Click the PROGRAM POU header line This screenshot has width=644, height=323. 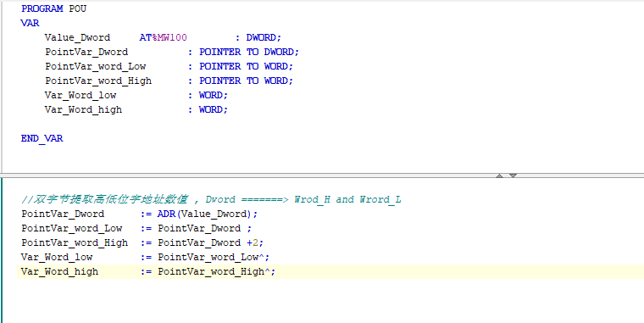(53, 8)
